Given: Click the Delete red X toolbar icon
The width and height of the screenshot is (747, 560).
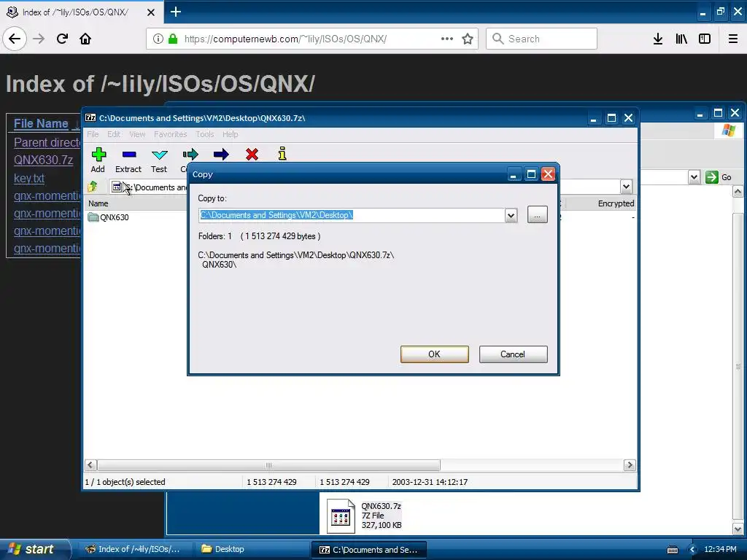Looking at the screenshot, I should pos(252,155).
